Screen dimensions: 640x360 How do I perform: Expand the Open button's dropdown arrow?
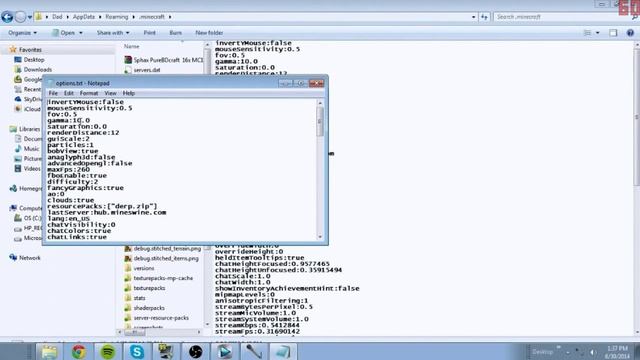pyautogui.click(x=80, y=33)
